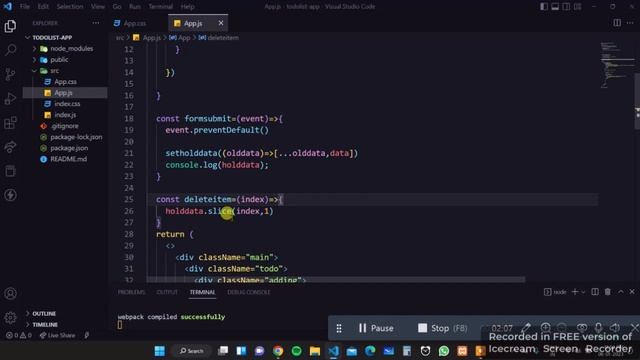The image size is (640, 360).
Task: Switch to the DEBUG CONSOLE tab
Action: point(249,292)
